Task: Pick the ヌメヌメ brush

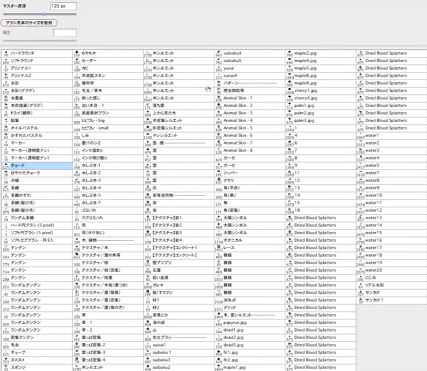Action: (x=37, y=360)
